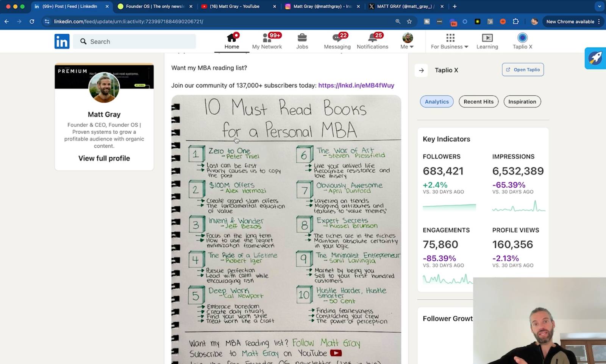This screenshot has height=364, width=606.
Task: Click the +2.4% followers change
Action: [x=435, y=185]
